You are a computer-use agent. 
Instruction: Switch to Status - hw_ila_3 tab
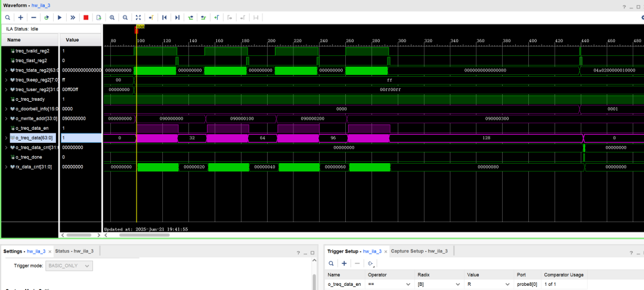click(x=75, y=251)
